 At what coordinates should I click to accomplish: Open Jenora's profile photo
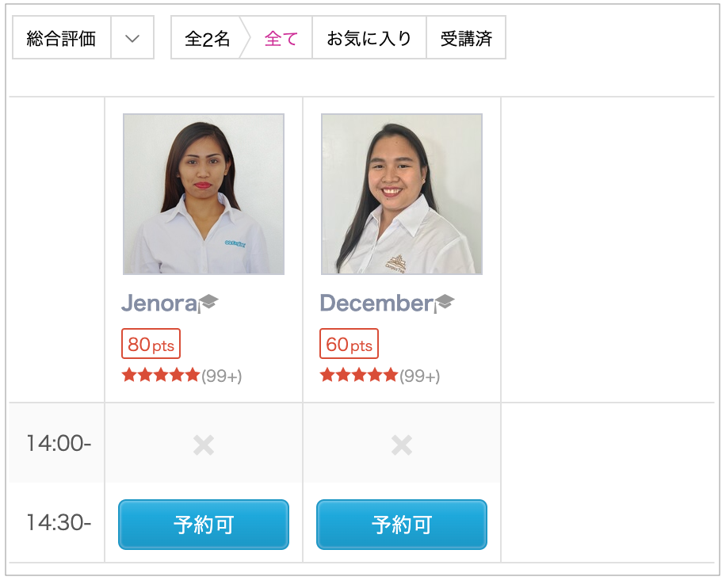[x=204, y=194]
